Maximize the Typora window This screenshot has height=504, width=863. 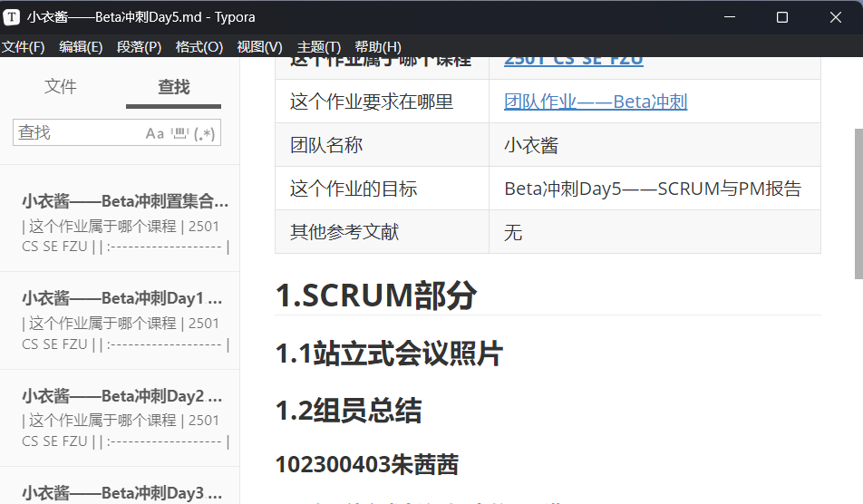coord(782,17)
